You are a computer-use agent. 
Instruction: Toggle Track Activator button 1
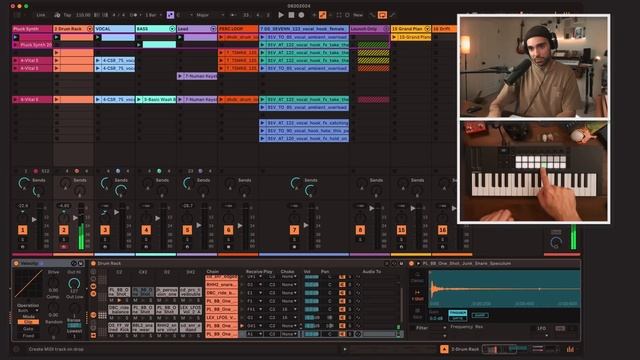(23, 230)
